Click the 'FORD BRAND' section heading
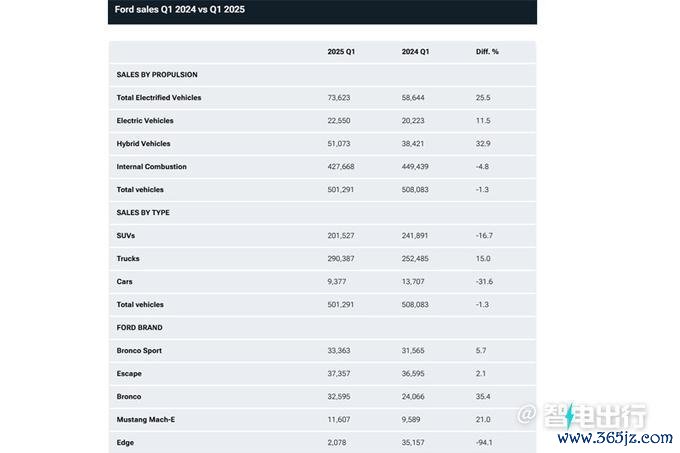680x453 pixels. (139, 327)
